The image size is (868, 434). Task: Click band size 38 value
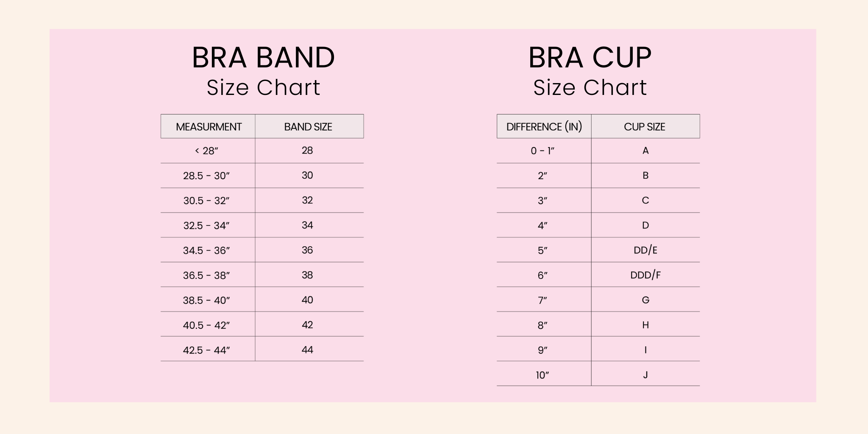[307, 275]
